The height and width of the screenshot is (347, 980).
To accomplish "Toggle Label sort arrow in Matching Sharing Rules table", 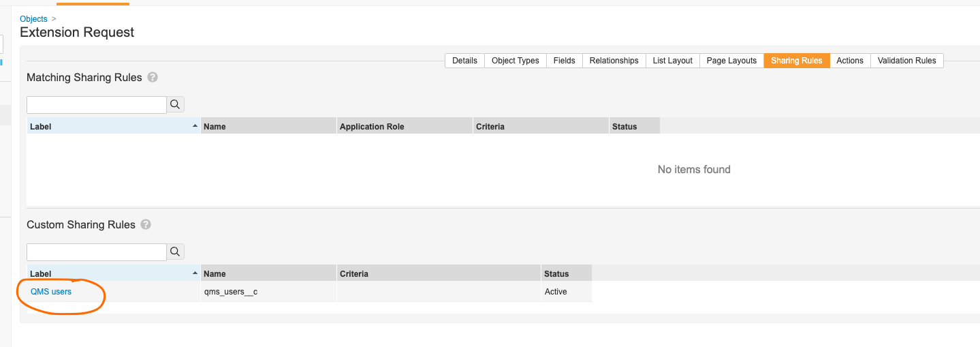I will coord(195,126).
